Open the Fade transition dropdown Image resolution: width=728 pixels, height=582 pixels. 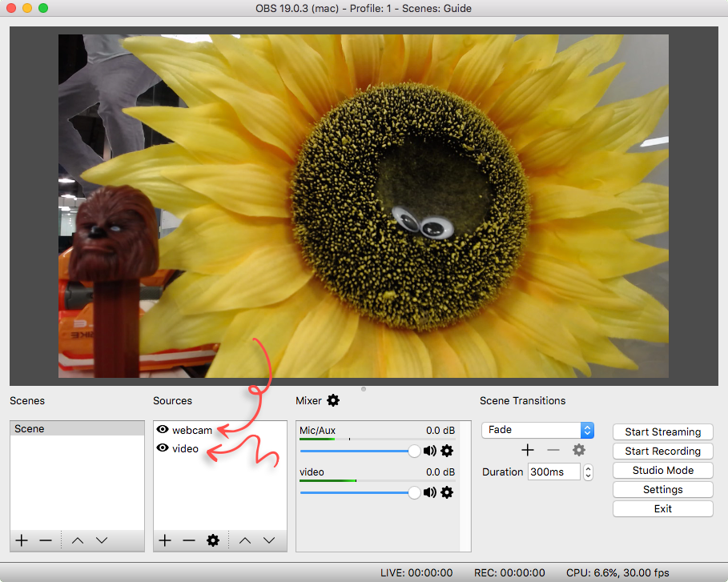click(537, 430)
